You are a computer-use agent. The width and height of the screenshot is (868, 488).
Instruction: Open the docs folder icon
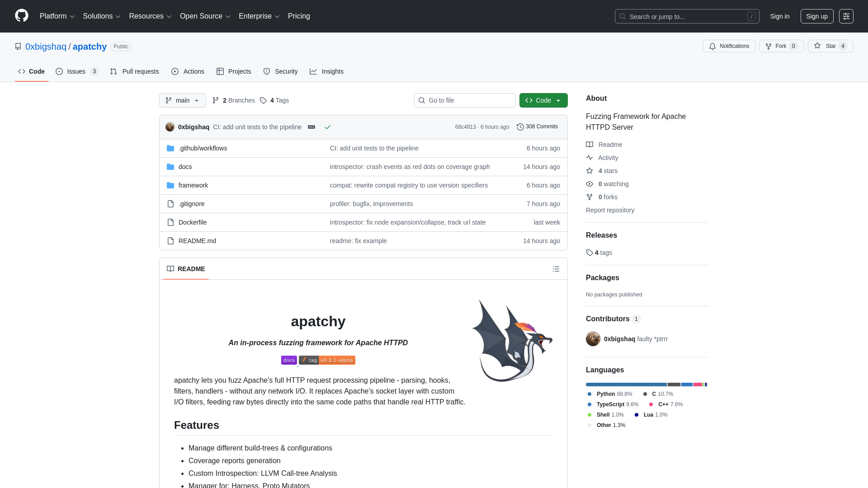pyautogui.click(x=171, y=167)
